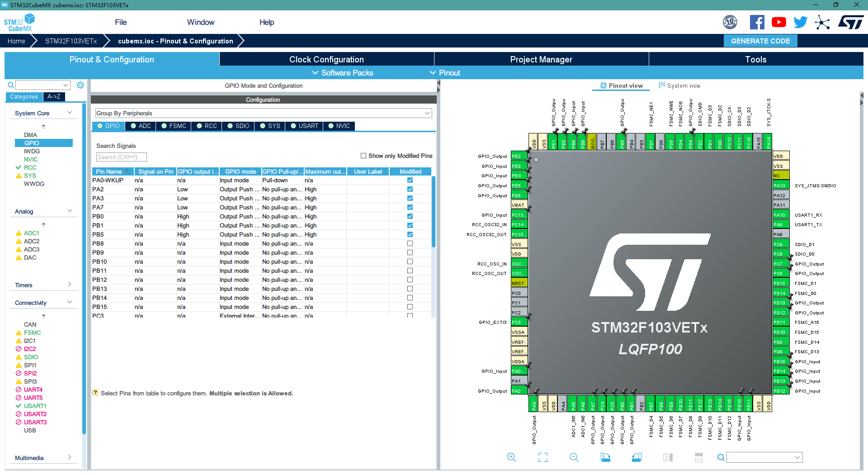Expand the Timers category
The height and width of the screenshot is (475, 868).
point(70,285)
